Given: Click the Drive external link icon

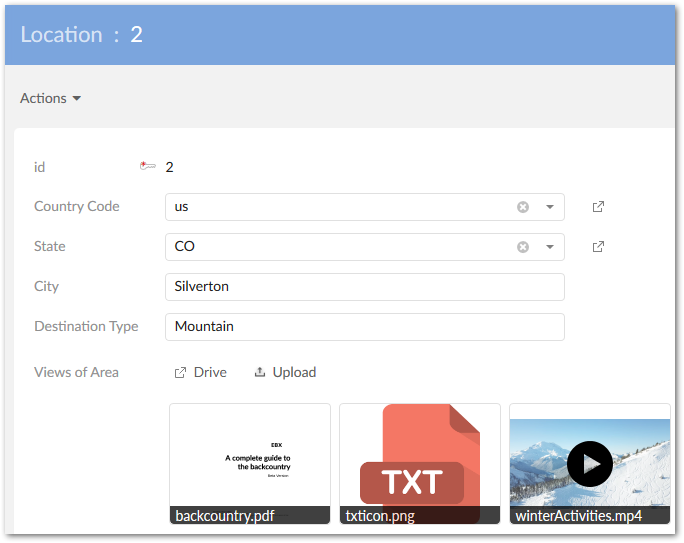Looking at the screenshot, I should tap(180, 372).
